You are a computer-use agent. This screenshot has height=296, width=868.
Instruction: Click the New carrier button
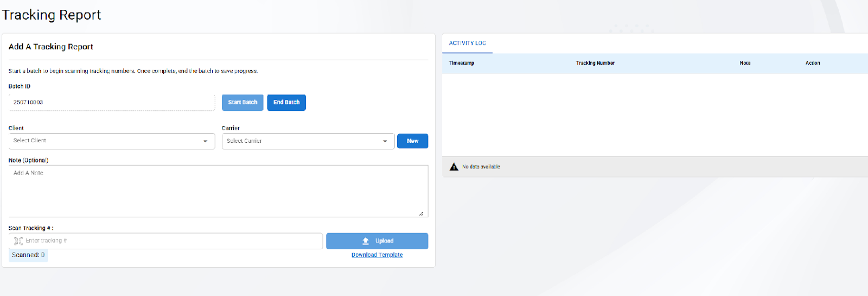point(412,141)
